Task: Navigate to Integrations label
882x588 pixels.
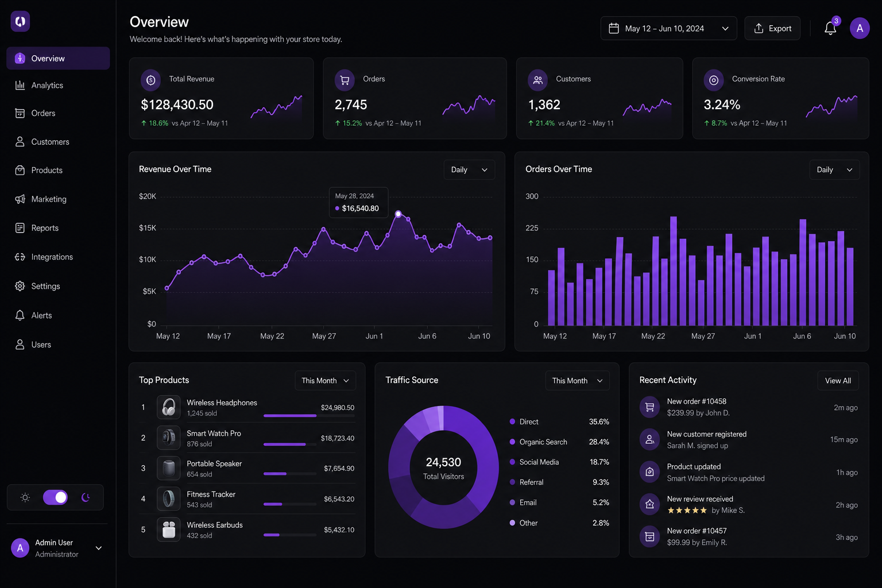Action: click(52, 257)
